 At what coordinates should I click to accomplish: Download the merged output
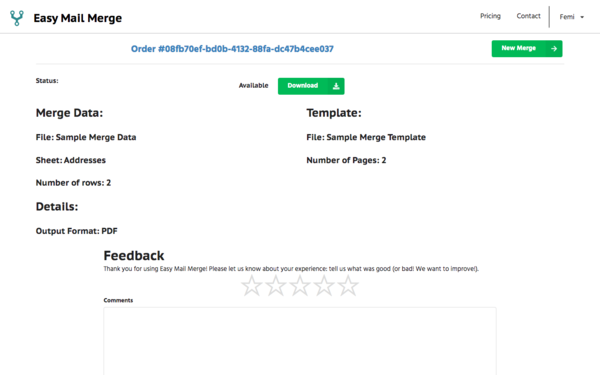(x=311, y=86)
